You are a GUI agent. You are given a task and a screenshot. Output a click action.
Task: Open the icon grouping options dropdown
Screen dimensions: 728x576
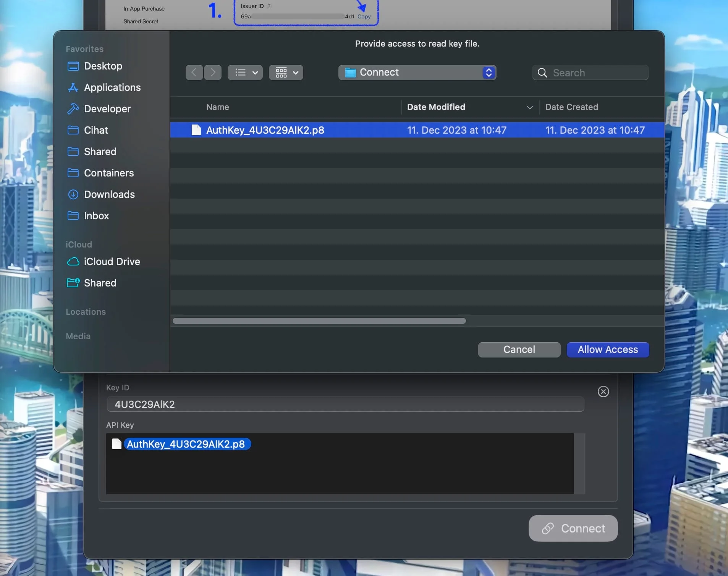tap(286, 73)
